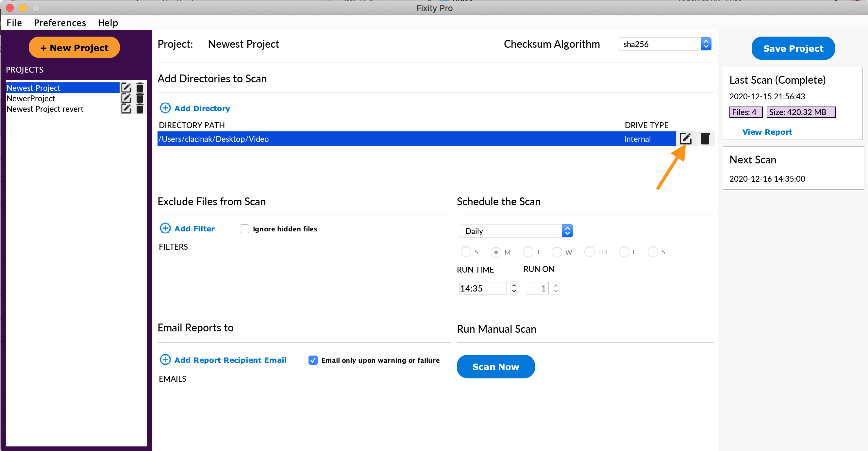Image resolution: width=868 pixels, height=451 pixels.
Task: Adjust the RUN TIME stepper arrows
Action: (x=514, y=288)
